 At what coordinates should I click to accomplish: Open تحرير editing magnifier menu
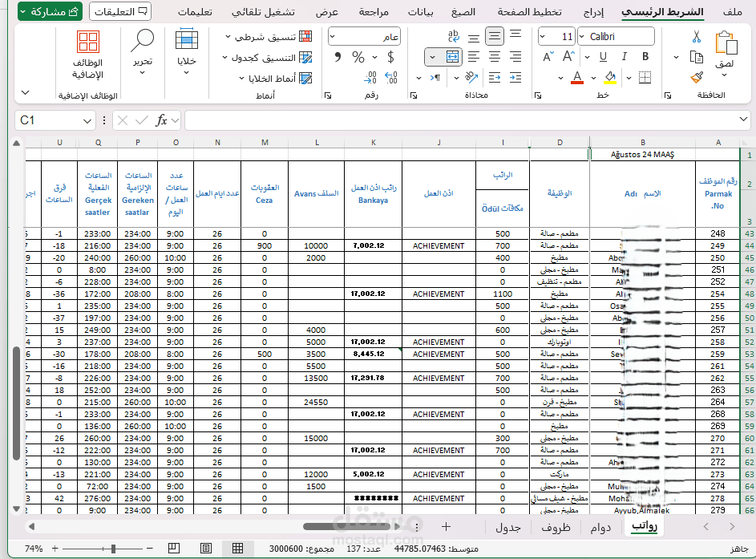142,52
